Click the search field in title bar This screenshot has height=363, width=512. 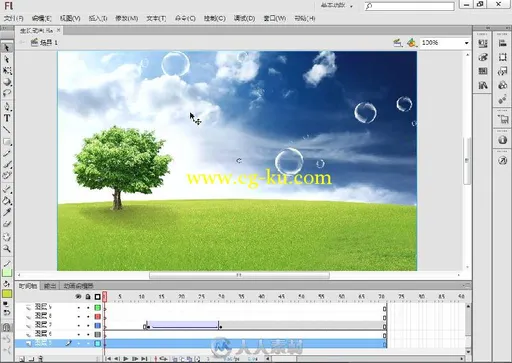click(410, 6)
